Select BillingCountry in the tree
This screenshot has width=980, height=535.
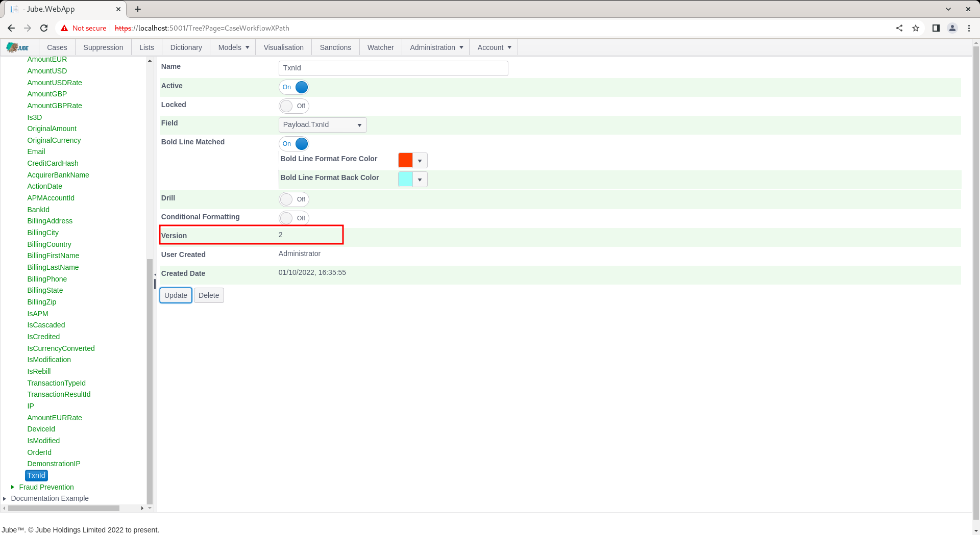pyautogui.click(x=50, y=244)
